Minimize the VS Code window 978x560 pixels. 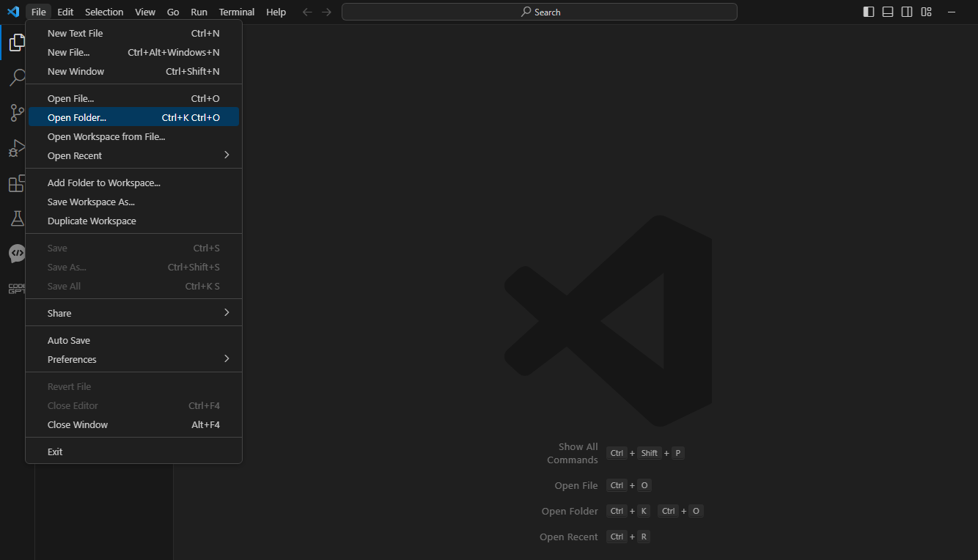(x=952, y=12)
